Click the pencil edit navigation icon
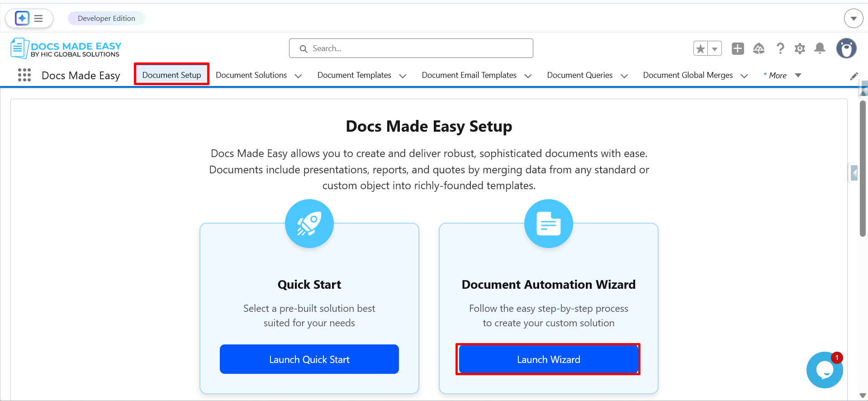868x401 pixels. tap(854, 76)
